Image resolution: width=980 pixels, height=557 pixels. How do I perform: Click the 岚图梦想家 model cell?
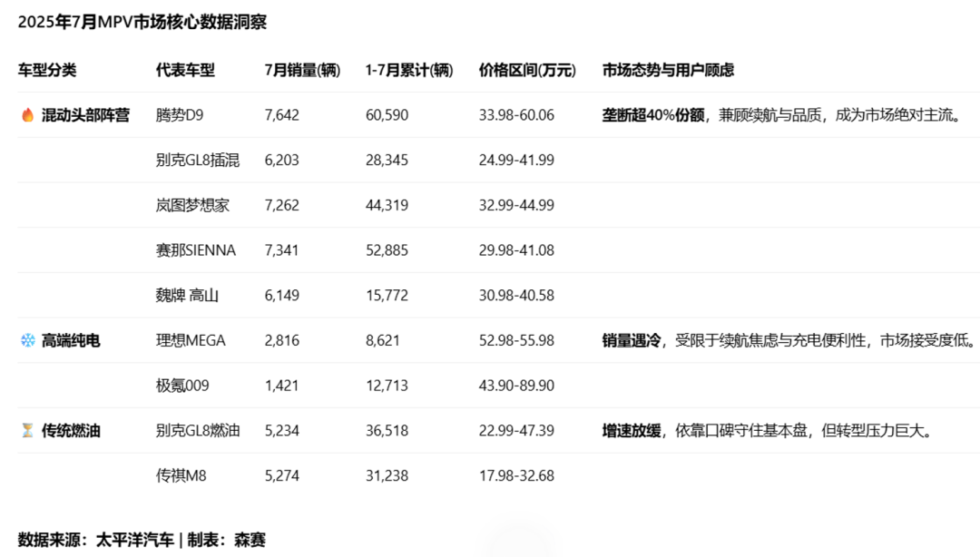pyautogui.click(x=192, y=205)
